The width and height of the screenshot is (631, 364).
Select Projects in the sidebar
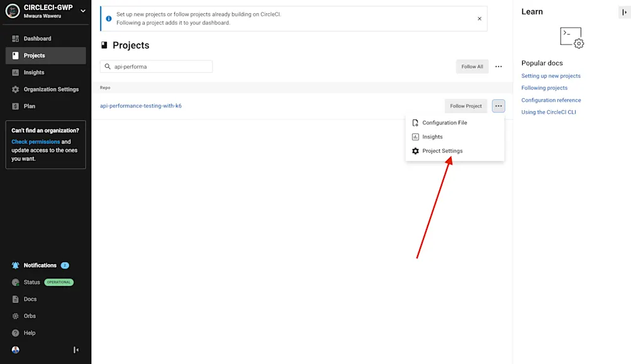point(45,55)
